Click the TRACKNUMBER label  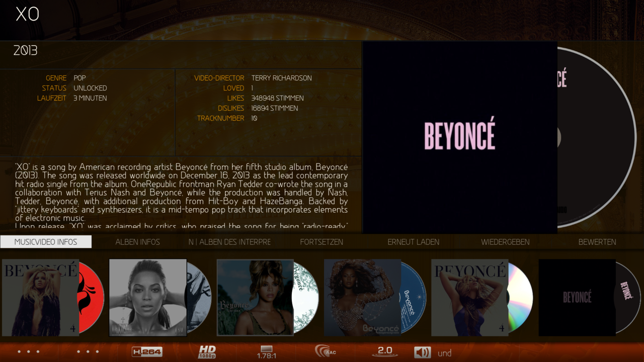click(221, 118)
